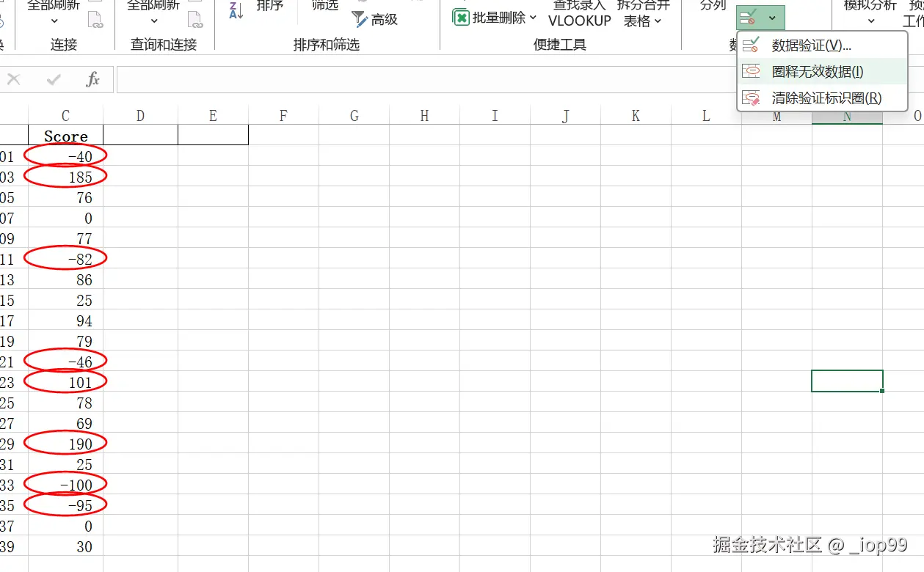The height and width of the screenshot is (572, 924).
Task: Select the column D header
Action: (139, 115)
